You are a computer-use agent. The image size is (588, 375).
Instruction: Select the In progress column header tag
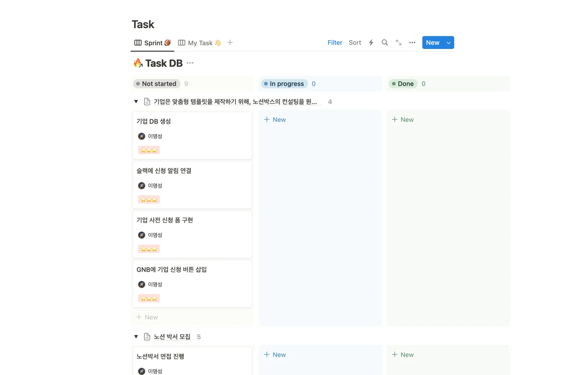(x=284, y=84)
